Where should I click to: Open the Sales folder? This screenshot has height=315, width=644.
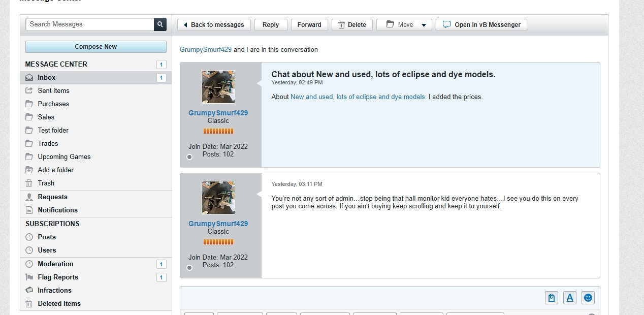pos(46,117)
